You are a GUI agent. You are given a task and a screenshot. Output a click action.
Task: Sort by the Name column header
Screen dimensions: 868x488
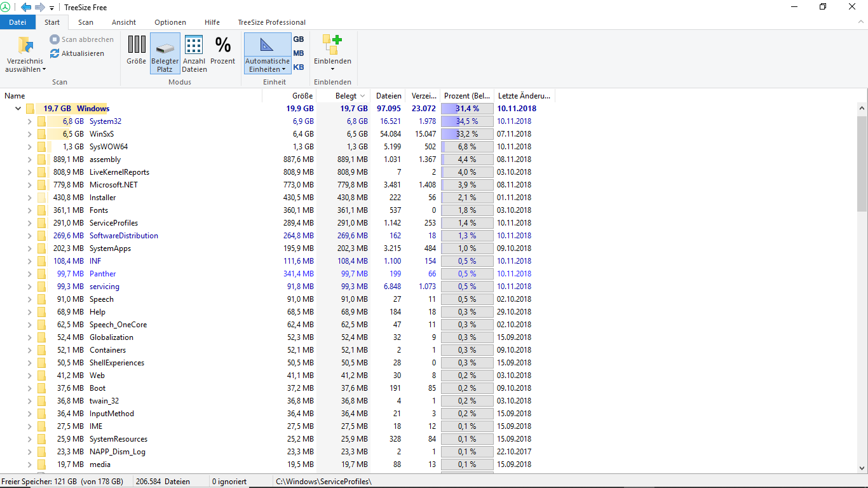pyautogui.click(x=131, y=96)
